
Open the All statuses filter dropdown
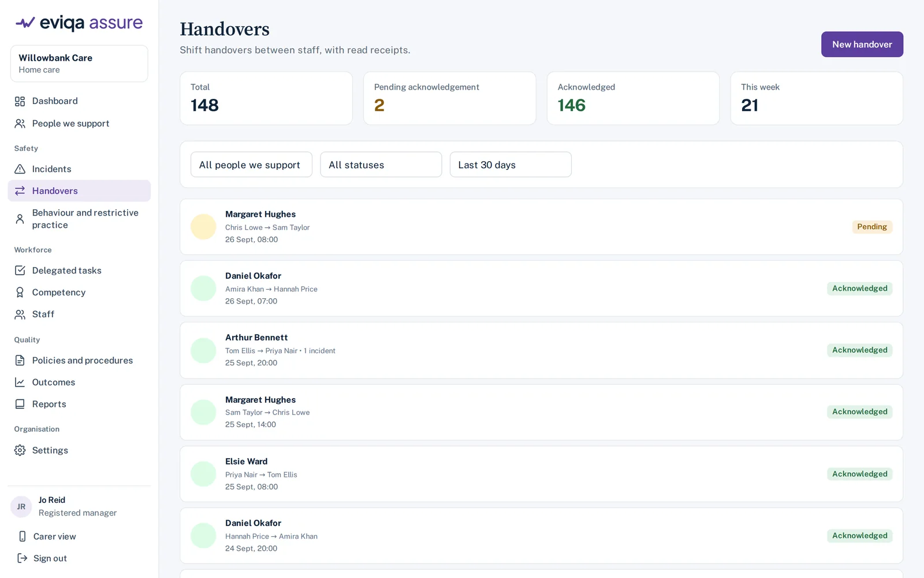pyautogui.click(x=381, y=165)
